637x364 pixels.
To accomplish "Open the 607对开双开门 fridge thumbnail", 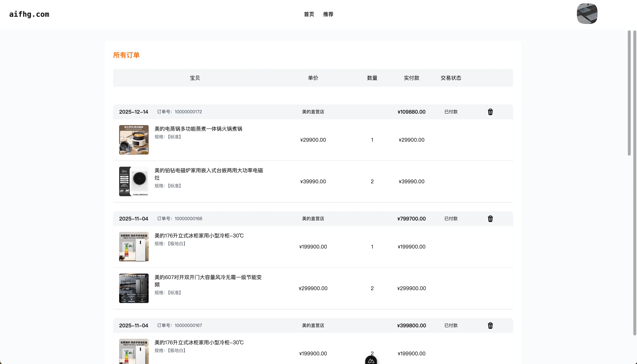I will [x=134, y=288].
